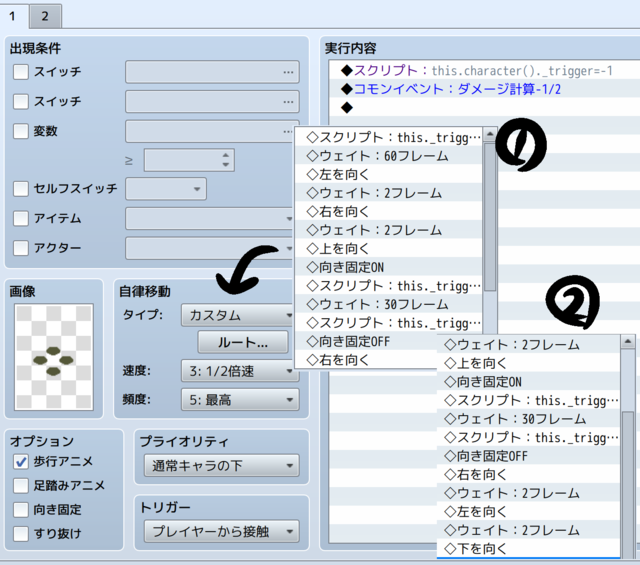Tick the セルフスイッチ checkbox
640x565 pixels.
[x=21, y=189]
